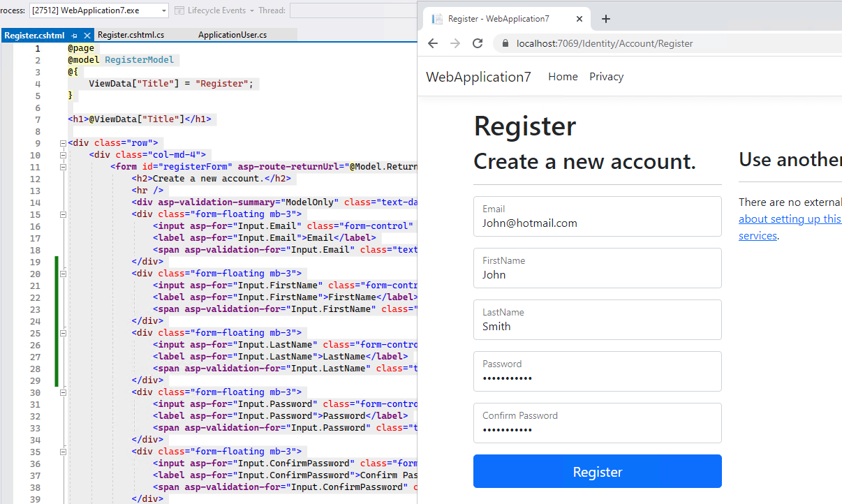Viewport: 842px width, 504px height.
Task: Click the browser back arrow
Action: point(433,43)
